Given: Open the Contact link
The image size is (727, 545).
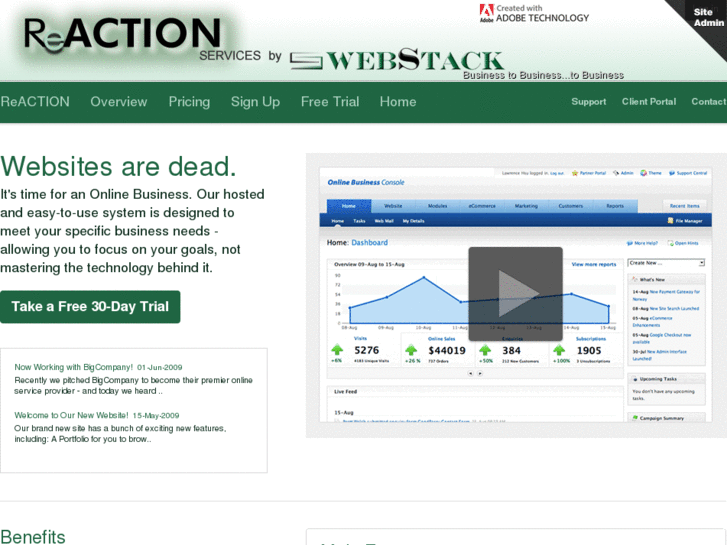Looking at the screenshot, I should (x=708, y=102).
